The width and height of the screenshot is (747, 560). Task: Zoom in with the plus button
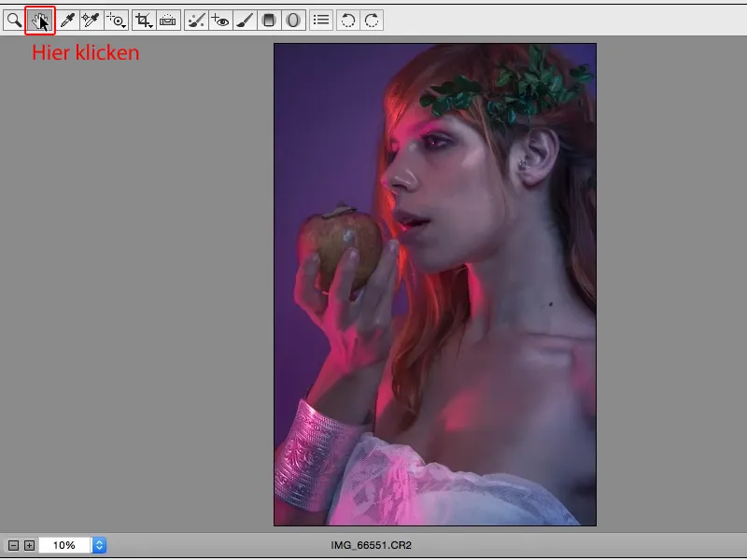tap(30, 545)
